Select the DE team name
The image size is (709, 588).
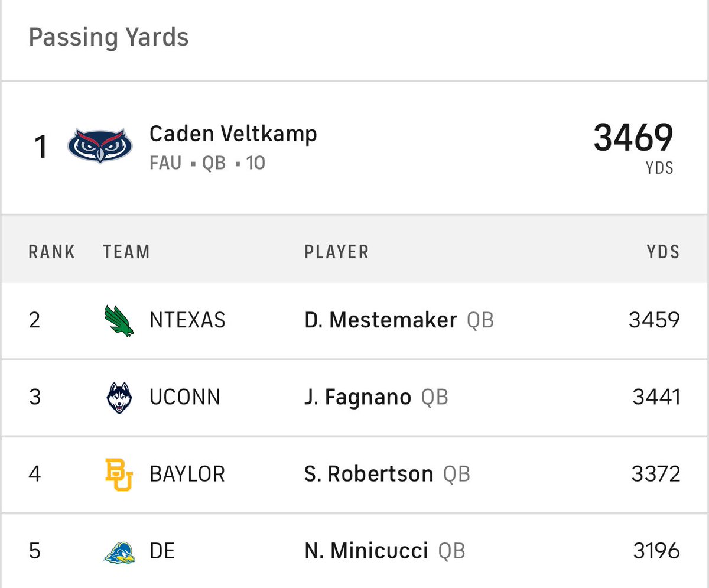click(x=162, y=551)
